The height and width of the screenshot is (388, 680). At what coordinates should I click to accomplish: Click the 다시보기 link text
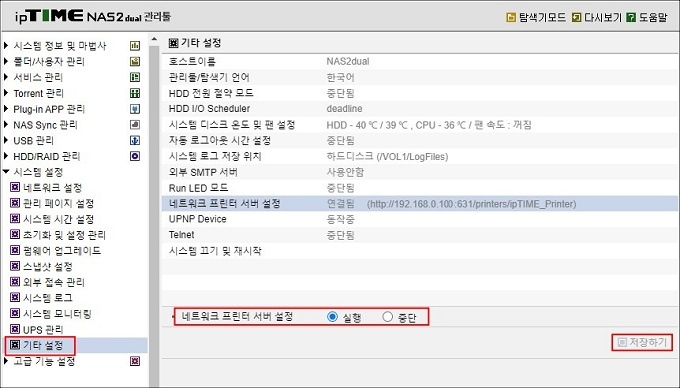point(603,17)
